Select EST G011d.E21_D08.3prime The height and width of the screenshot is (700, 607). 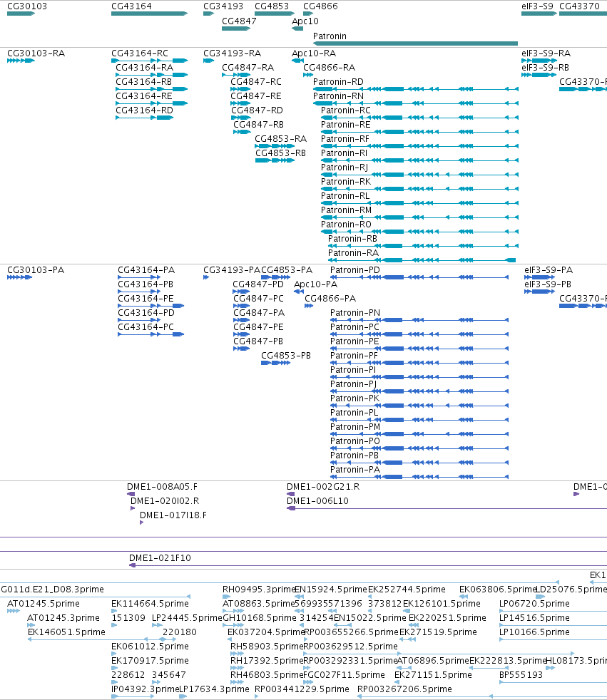(x=52, y=590)
